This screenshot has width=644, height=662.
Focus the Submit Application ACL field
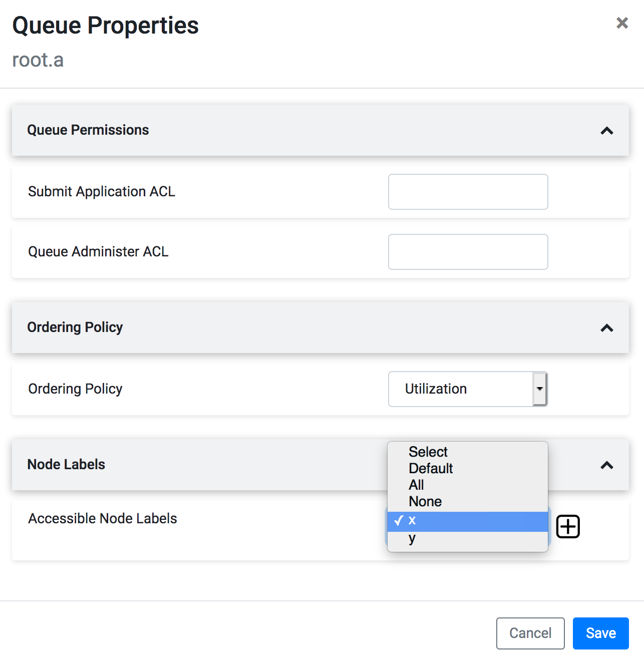tap(468, 192)
